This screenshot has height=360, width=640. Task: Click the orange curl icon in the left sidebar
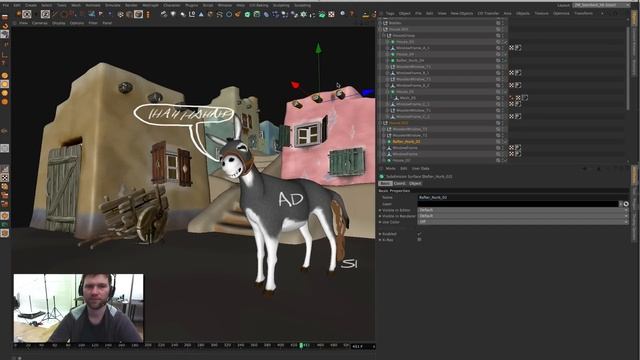click(5, 26)
